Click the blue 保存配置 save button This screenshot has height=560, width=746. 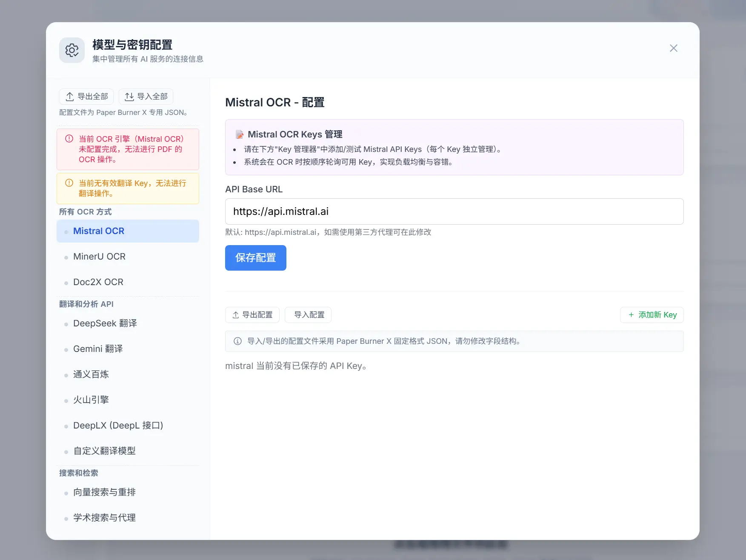(255, 258)
